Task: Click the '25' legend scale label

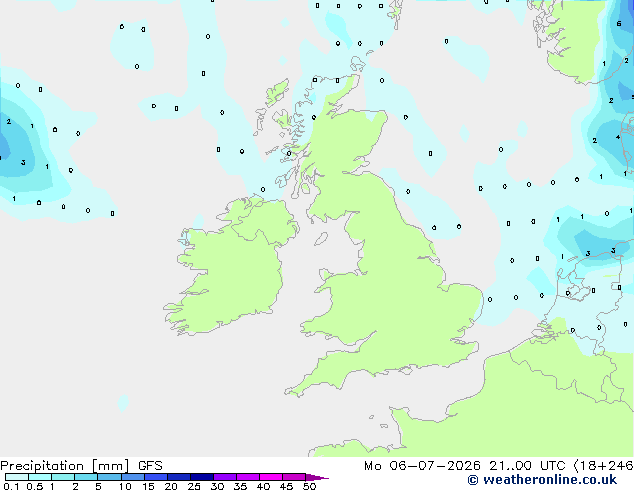Action: point(194,486)
